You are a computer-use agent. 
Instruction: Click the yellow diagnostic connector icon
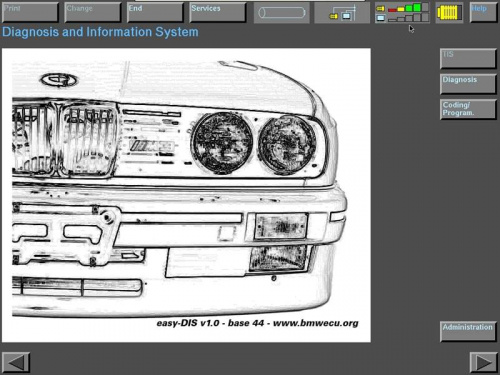click(449, 13)
